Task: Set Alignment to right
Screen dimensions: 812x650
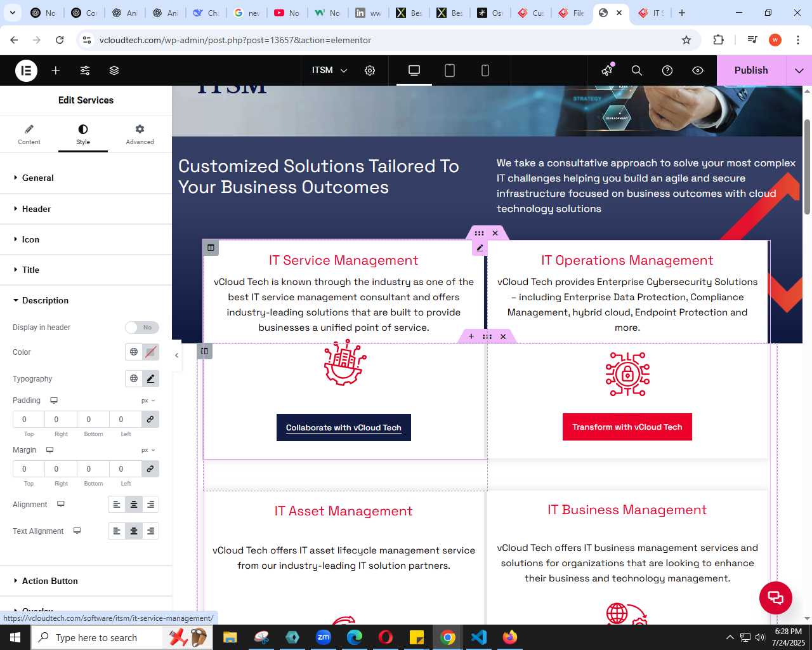Action: coord(150,505)
